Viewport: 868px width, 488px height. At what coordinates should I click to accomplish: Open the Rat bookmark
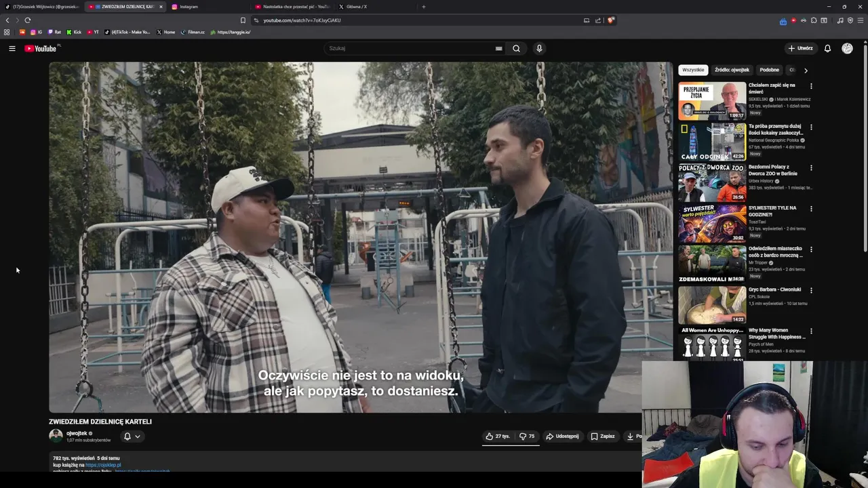click(x=54, y=32)
